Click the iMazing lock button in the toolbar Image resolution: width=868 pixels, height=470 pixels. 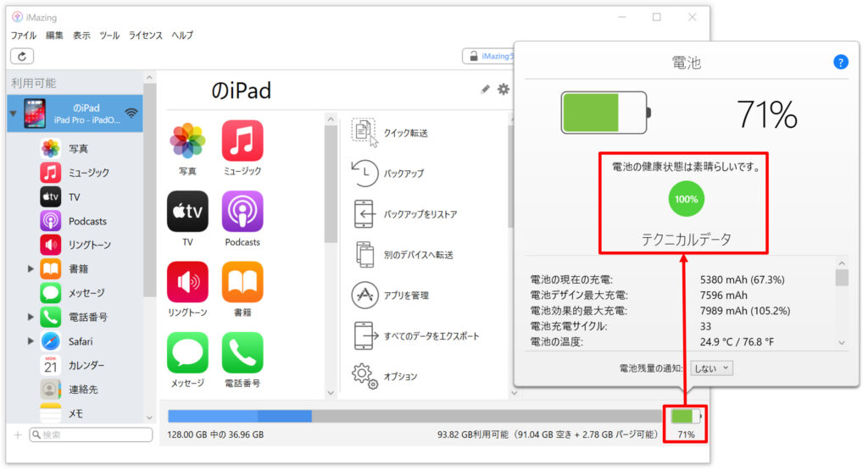point(489,56)
